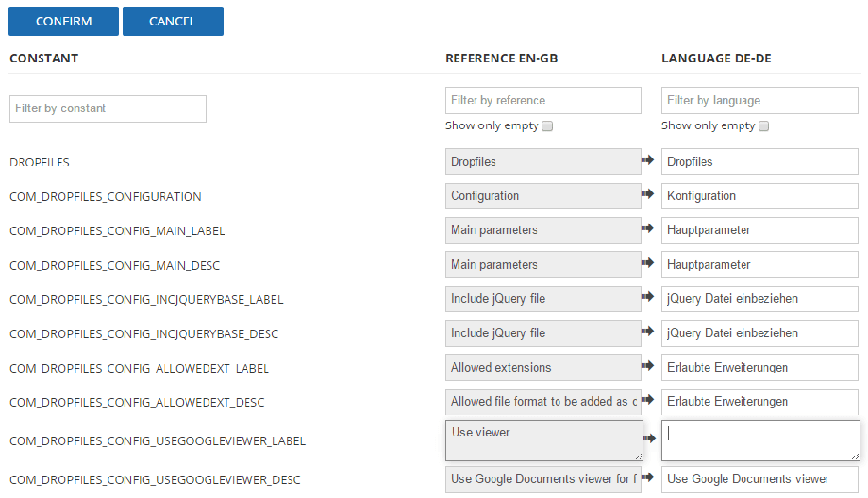
Task: Click arrow icon in INCJQUERYBASE_DESC row
Action: click(x=648, y=332)
